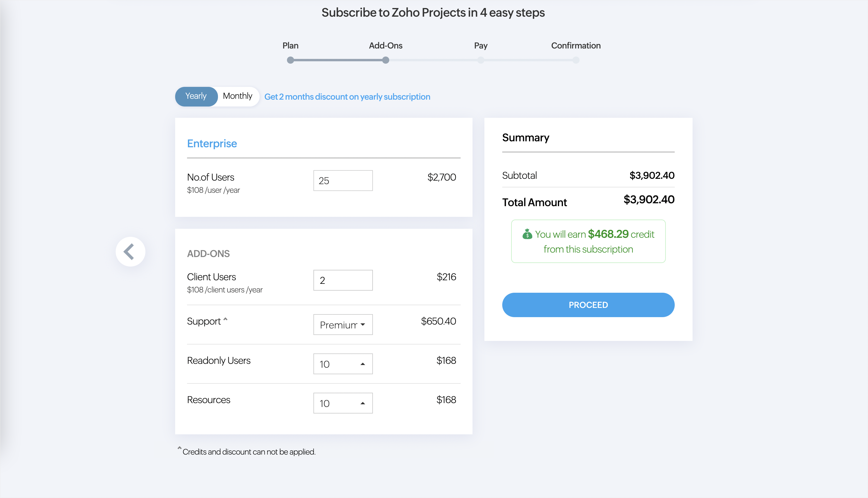Click the Confirmation step dot
The image size is (868, 498).
576,60
